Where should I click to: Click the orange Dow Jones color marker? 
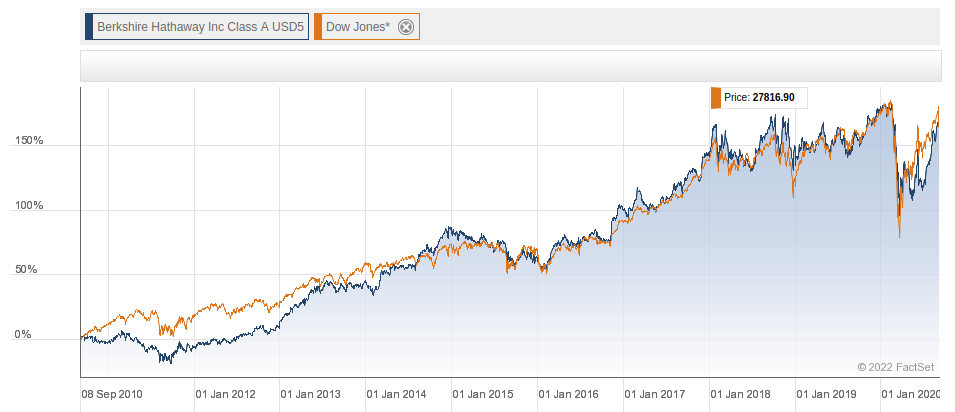point(317,27)
